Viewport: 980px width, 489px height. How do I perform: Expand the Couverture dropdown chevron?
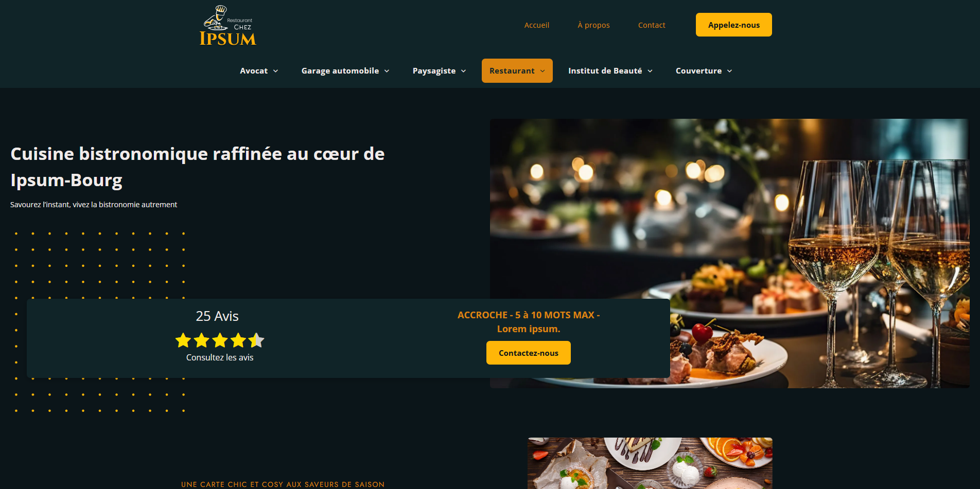(730, 71)
